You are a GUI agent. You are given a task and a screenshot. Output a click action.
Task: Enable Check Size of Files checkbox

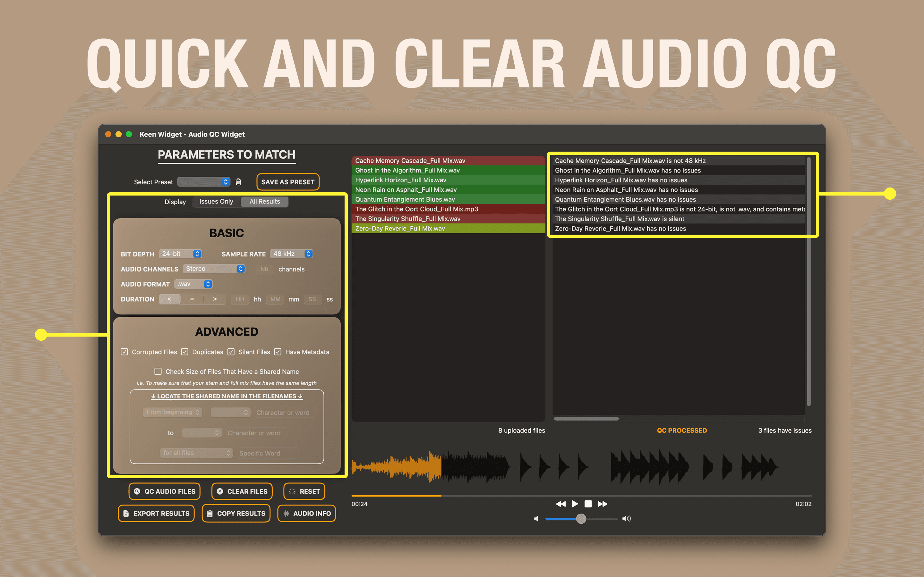coord(158,371)
